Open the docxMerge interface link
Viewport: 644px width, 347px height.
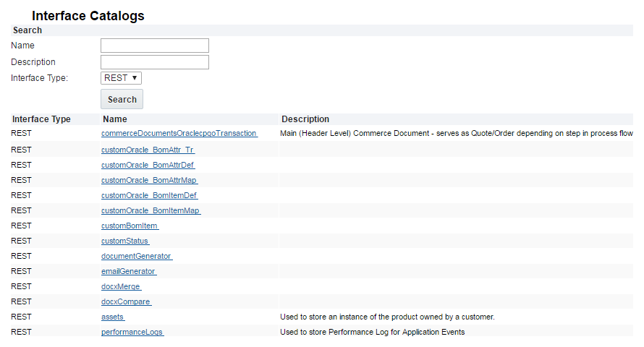[x=121, y=286]
